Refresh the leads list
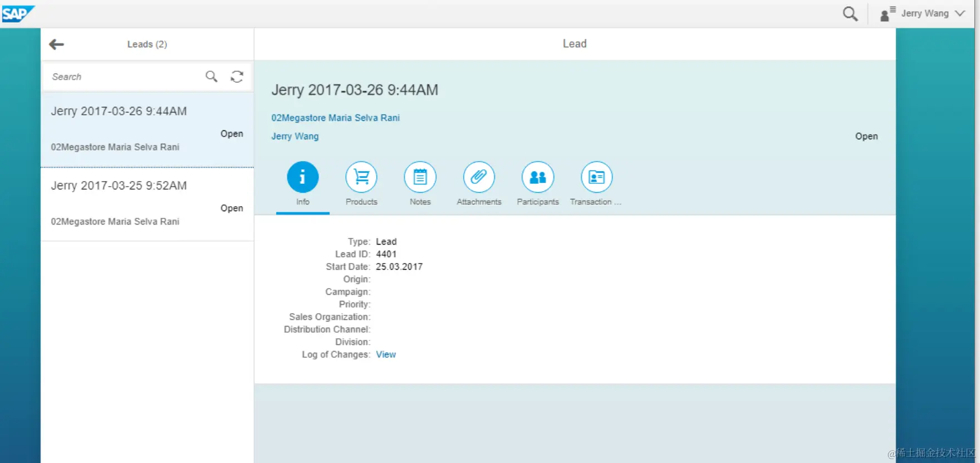Viewport: 980px width, 463px height. (237, 76)
